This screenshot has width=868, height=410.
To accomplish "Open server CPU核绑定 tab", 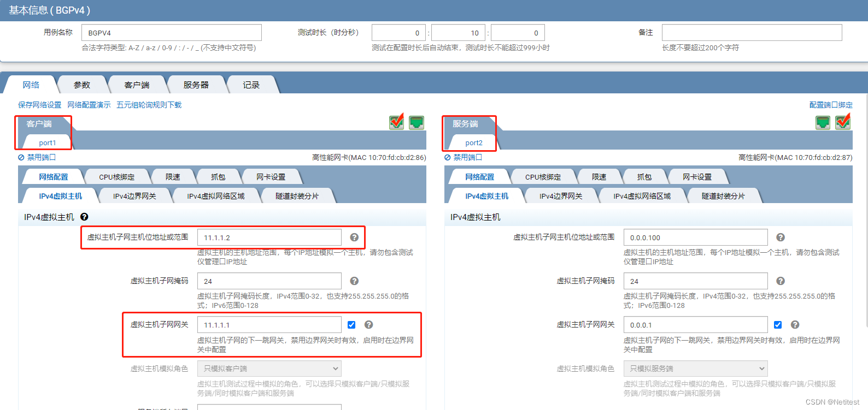I will (x=543, y=177).
